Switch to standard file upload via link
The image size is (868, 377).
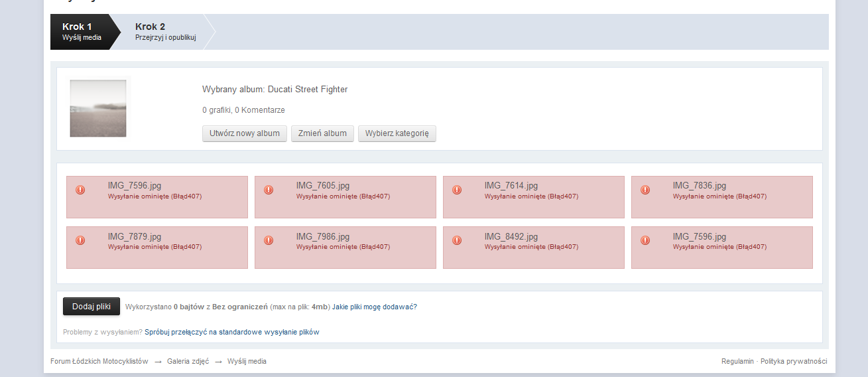[232, 332]
